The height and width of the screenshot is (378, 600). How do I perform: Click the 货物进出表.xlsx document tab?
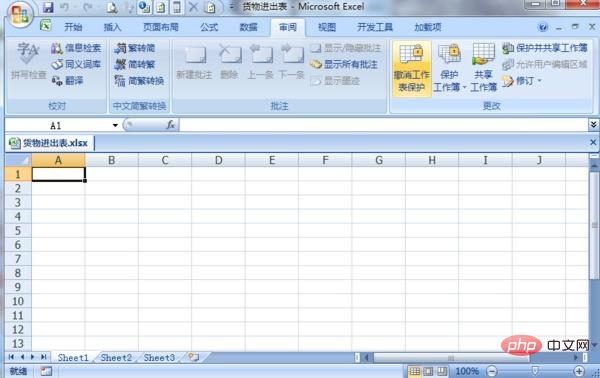49,143
